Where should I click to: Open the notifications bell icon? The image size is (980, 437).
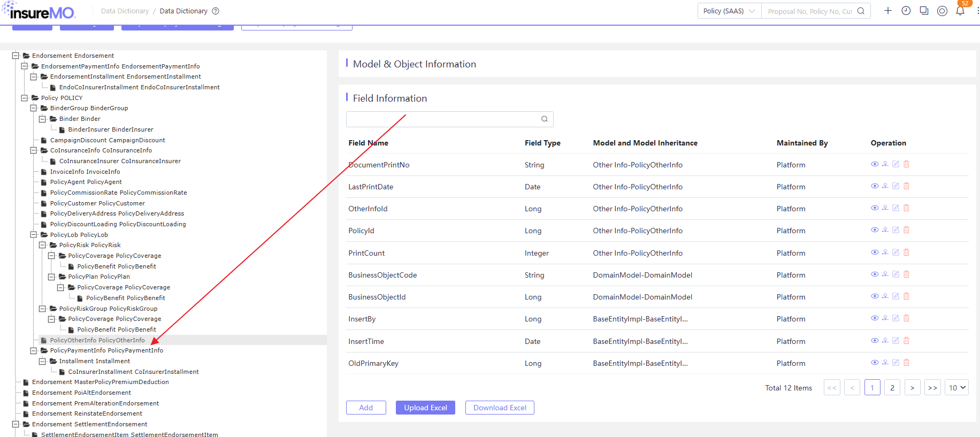pyautogui.click(x=960, y=11)
